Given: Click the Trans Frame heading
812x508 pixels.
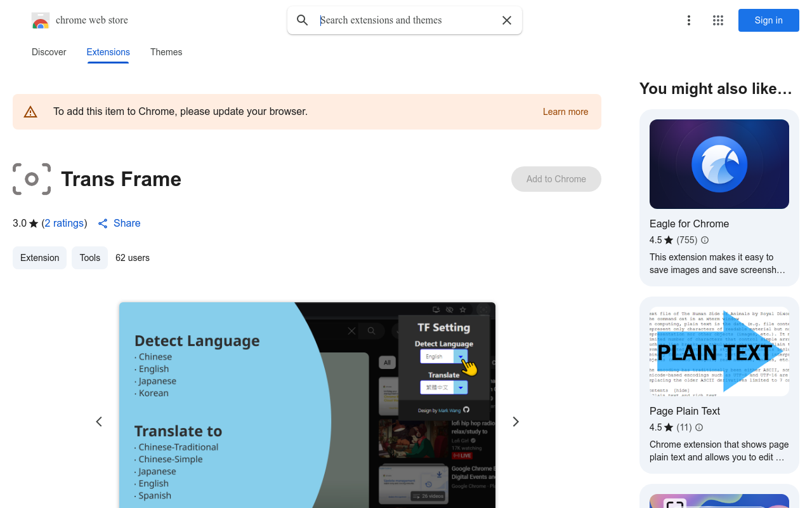Looking at the screenshot, I should point(121,179).
